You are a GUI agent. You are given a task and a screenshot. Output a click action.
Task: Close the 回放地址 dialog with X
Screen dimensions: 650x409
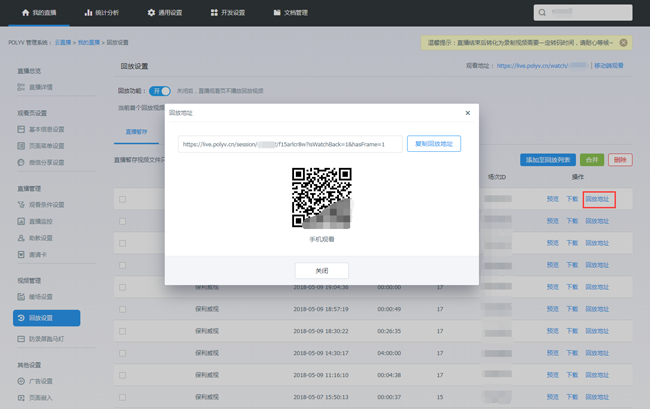(x=468, y=114)
